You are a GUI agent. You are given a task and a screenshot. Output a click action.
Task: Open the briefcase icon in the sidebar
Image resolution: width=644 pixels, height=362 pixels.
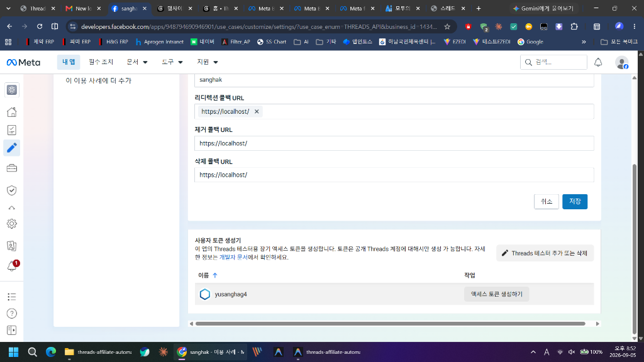(x=11, y=168)
